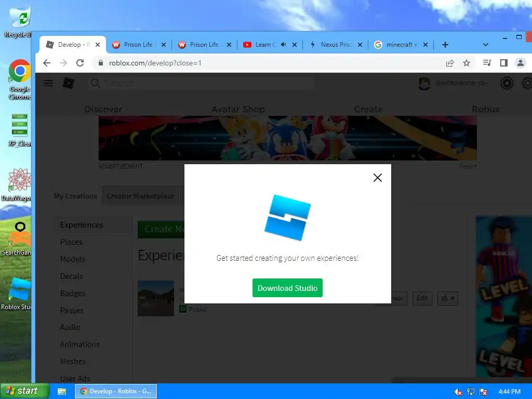Switch to the Nexus Prison tab
The image size is (532, 399).
(x=336, y=45)
